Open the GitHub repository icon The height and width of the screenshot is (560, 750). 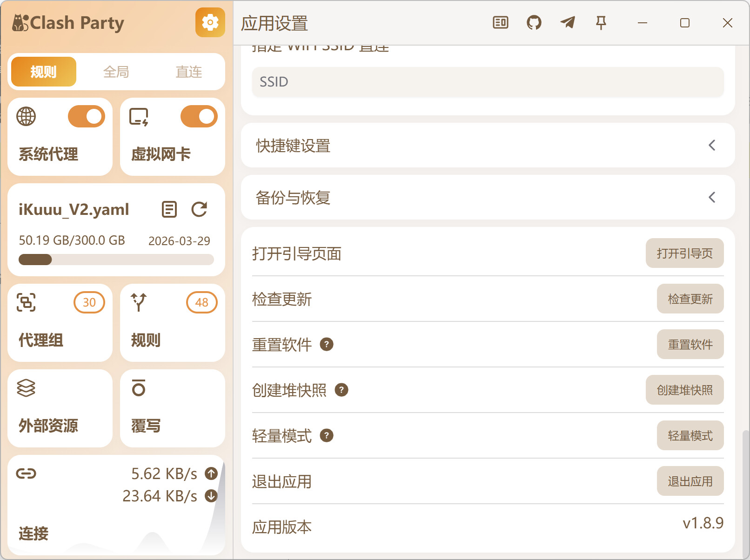[x=534, y=22]
